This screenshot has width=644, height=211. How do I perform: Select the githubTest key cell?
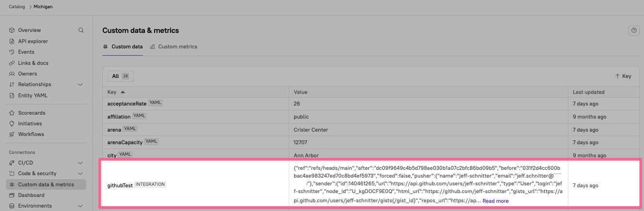[196, 185]
